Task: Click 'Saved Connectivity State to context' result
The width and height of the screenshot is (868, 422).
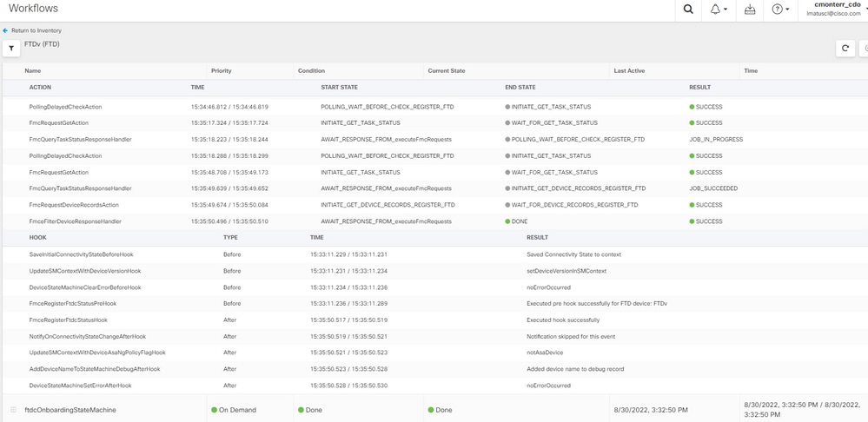Action: pyautogui.click(x=573, y=254)
